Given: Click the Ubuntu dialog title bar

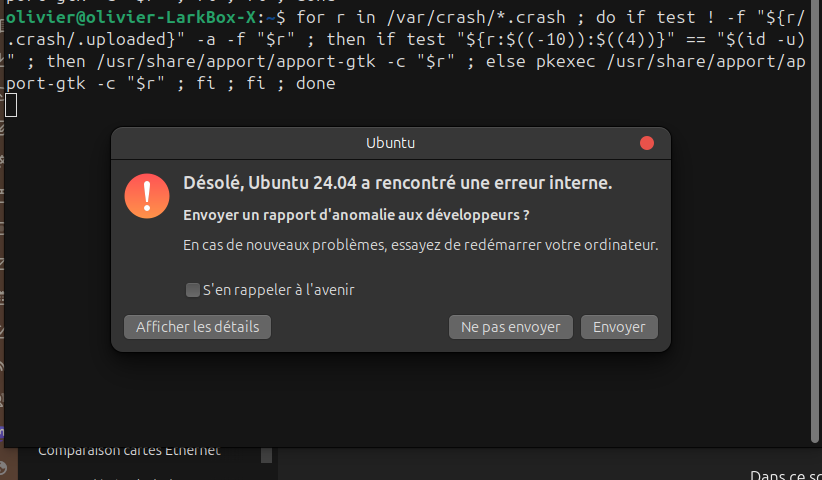Looking at the screenshot, I should (391, 143).
